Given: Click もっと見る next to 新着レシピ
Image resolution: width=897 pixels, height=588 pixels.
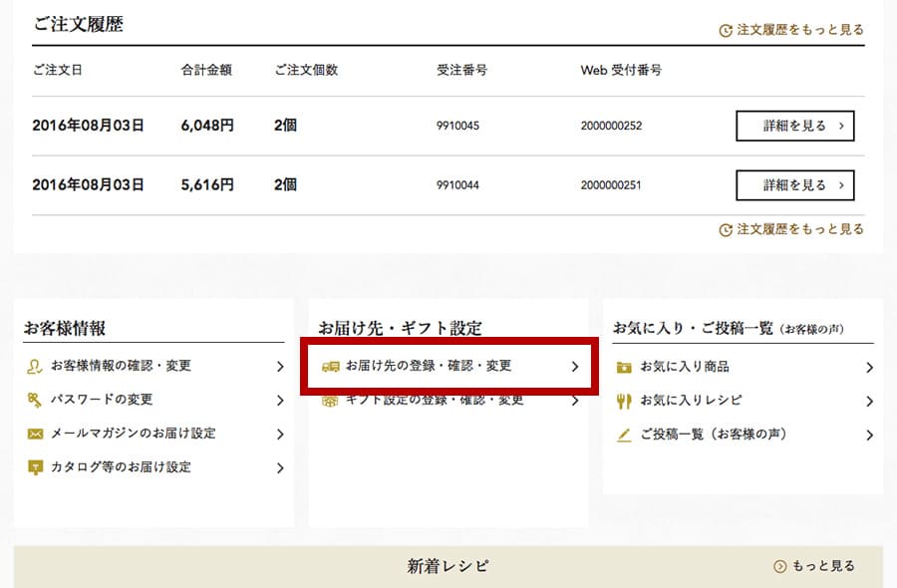Looking at the screenshot, I should pos(814,566).
